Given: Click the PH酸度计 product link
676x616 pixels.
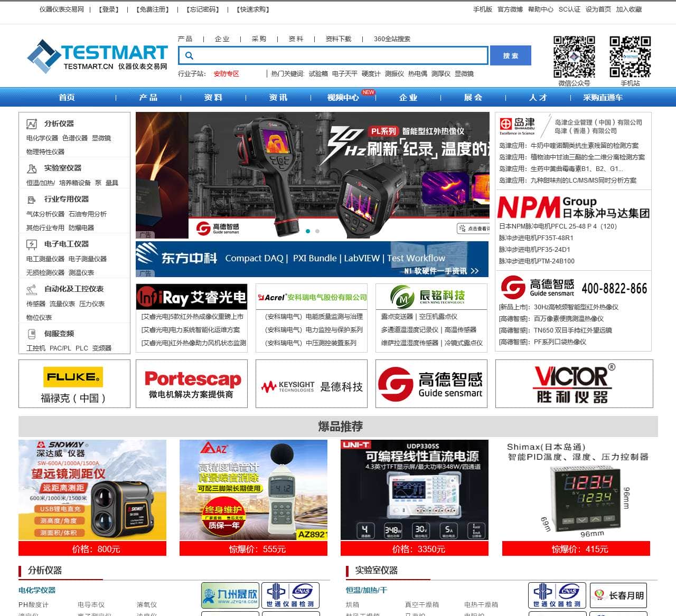Looking at the screenshot, I should 33,605.
